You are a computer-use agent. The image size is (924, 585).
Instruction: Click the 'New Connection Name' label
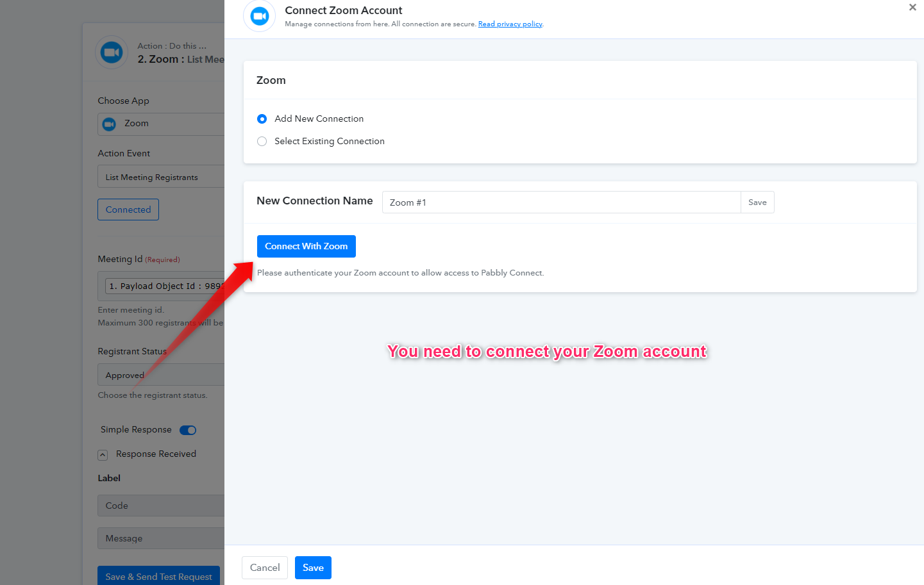click(x=315, y=201)
